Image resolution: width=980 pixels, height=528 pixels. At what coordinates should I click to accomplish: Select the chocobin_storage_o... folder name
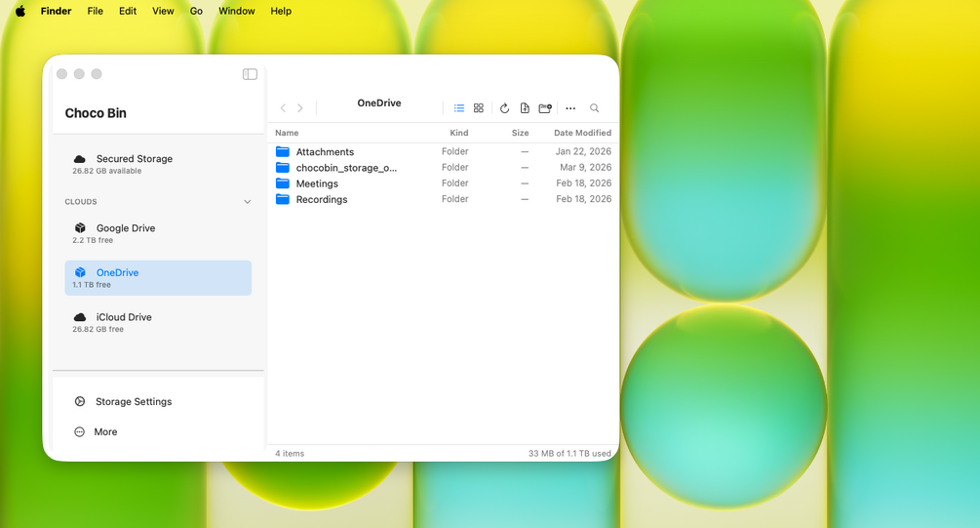pos(346,168)
